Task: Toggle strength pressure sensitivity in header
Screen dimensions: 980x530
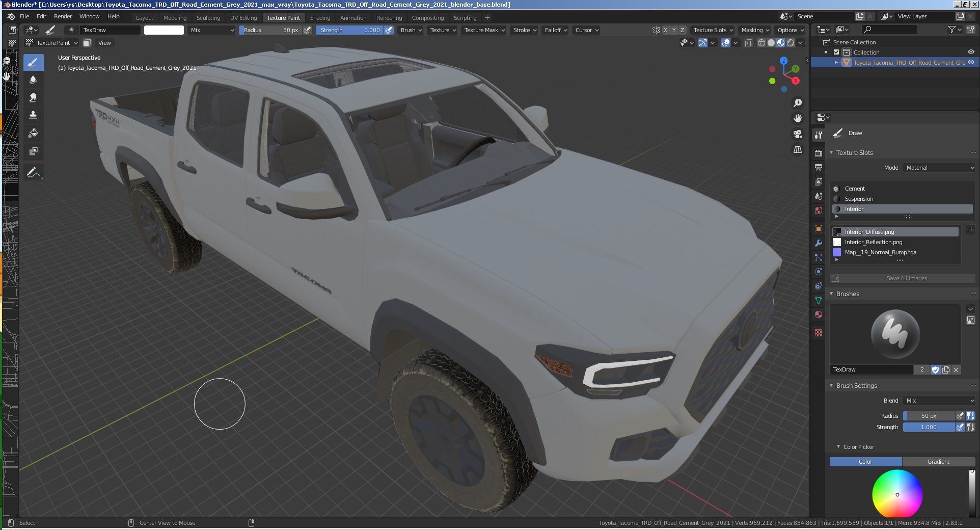Action: (389, 30)
